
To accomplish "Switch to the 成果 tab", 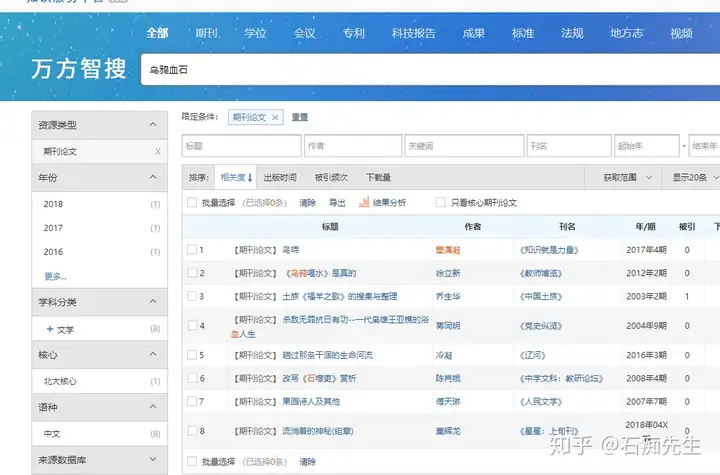I will tap(473, 33).
